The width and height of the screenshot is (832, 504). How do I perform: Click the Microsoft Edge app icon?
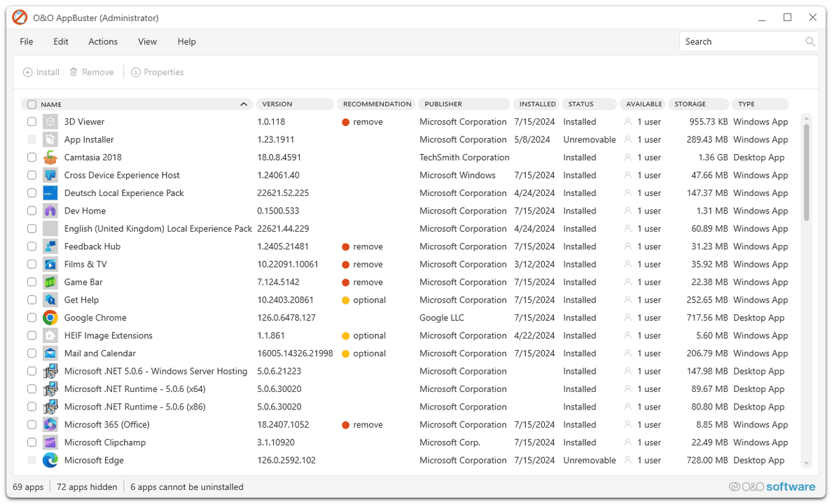pos(50,461)
